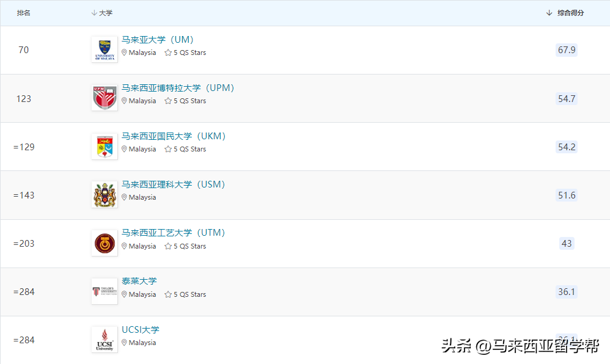
Task: Click the 大学 column header text
Action: [x=105, y=13]
